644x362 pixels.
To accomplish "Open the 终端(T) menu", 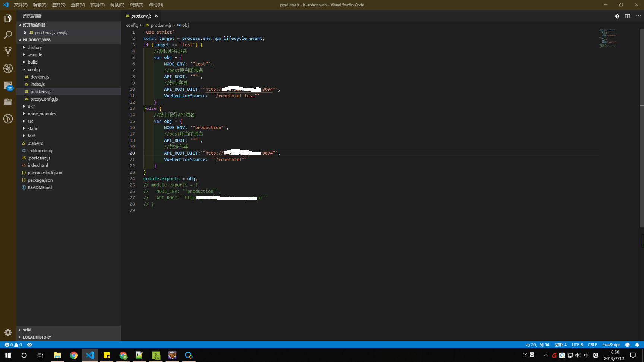I will coord(136,5).
